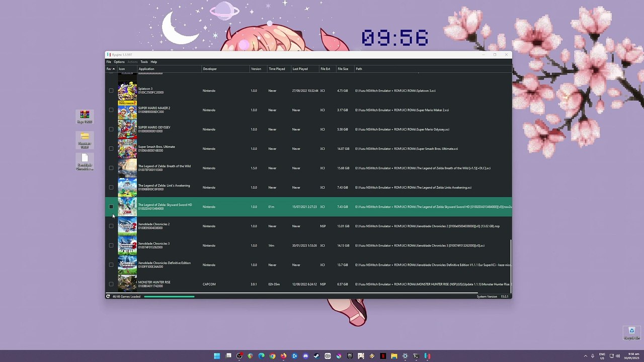Toggle favorite for Zelda: Breath of the Wild

(x=111, y=168)
